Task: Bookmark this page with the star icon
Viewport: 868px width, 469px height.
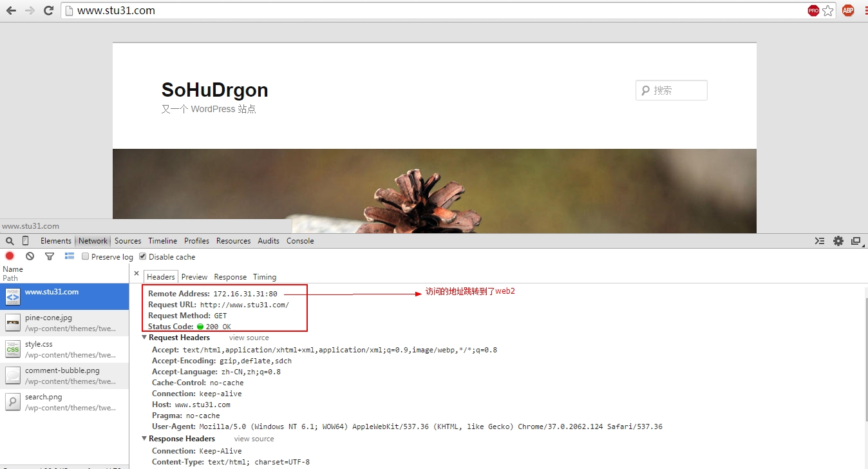Action: coord(828,10)
